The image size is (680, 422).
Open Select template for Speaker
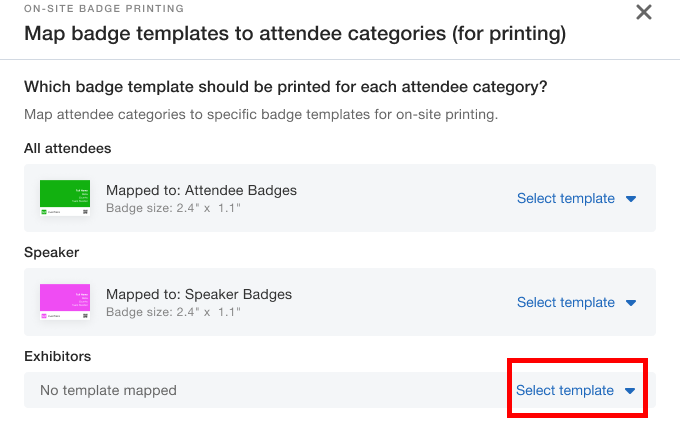(566, 302)
